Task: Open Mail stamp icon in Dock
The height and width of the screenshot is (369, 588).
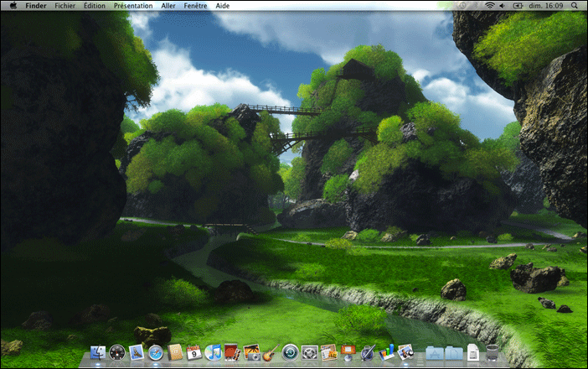Action: (x=137, y=353)
